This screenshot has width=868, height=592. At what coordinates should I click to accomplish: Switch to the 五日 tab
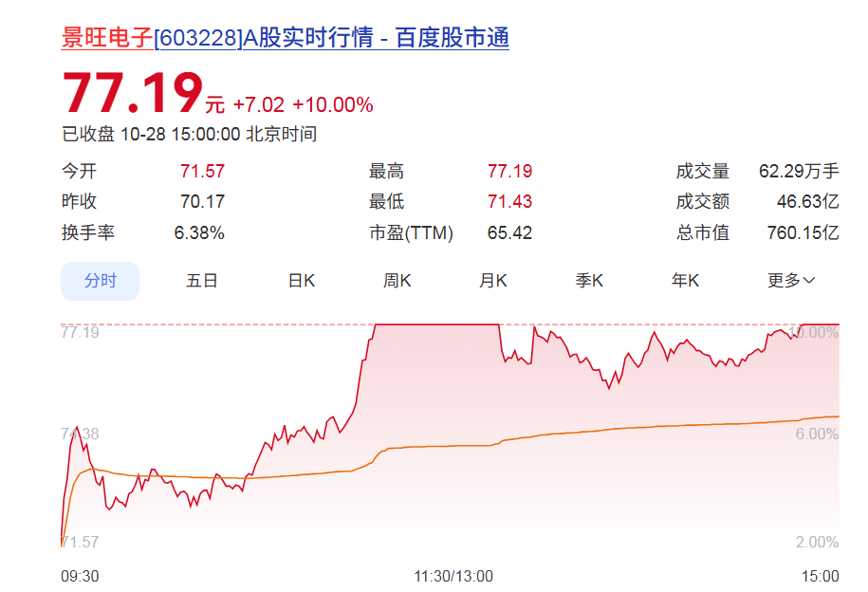[x=202, y=281]
